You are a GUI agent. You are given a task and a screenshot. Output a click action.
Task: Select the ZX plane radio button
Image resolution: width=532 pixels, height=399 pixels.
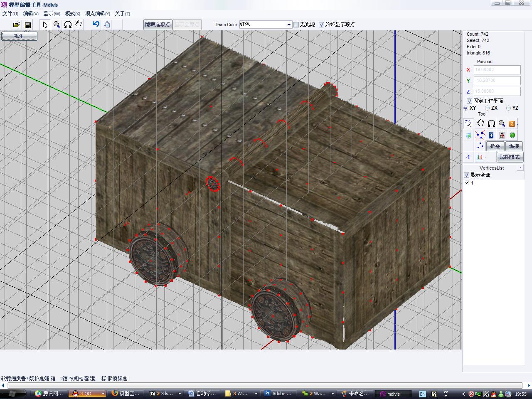487,108
